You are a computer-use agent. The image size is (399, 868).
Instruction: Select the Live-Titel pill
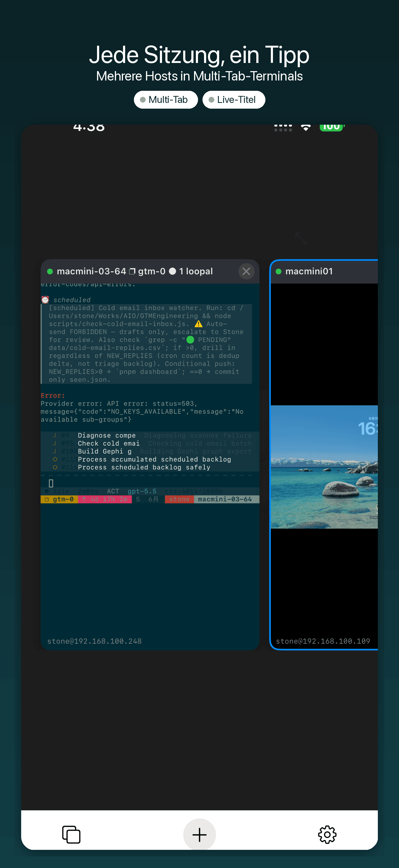(234, 100)
